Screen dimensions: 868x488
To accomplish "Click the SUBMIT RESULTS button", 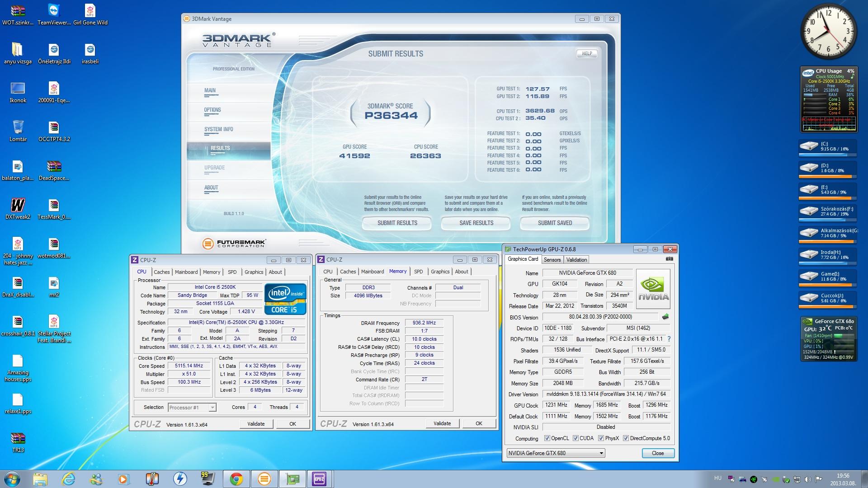I will 397,223.
